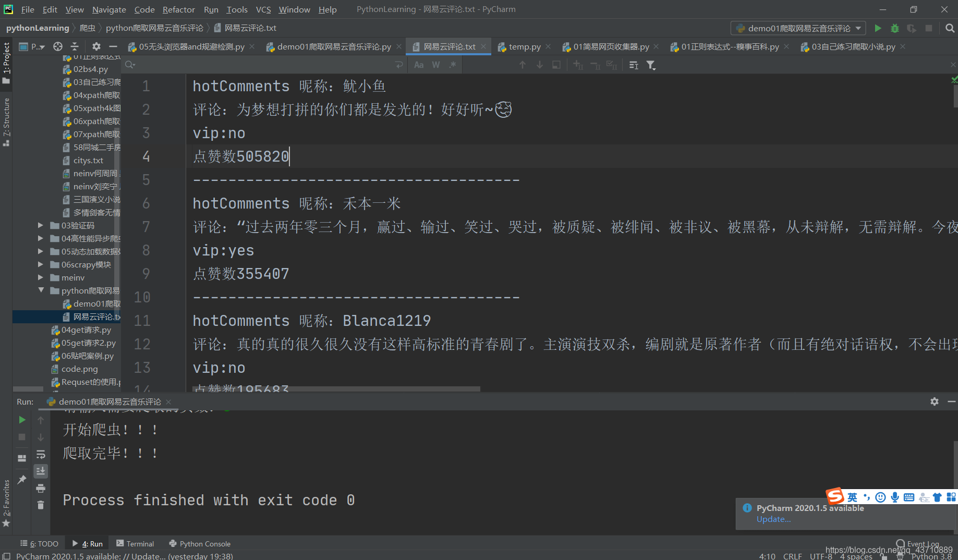Click editor horizontal scrollbar thumb

(x=336, y=388)
